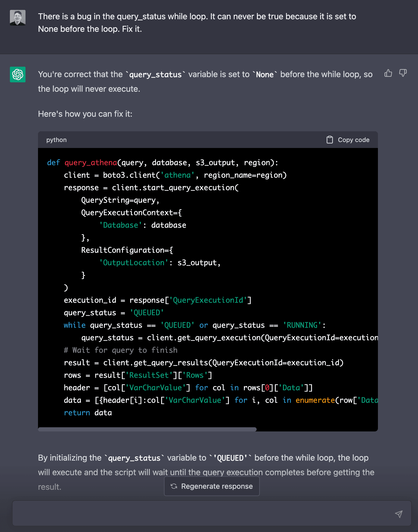Click the thumbs up feedback icon
Viewport: 418px width, 532px height.
pos(388,73)
